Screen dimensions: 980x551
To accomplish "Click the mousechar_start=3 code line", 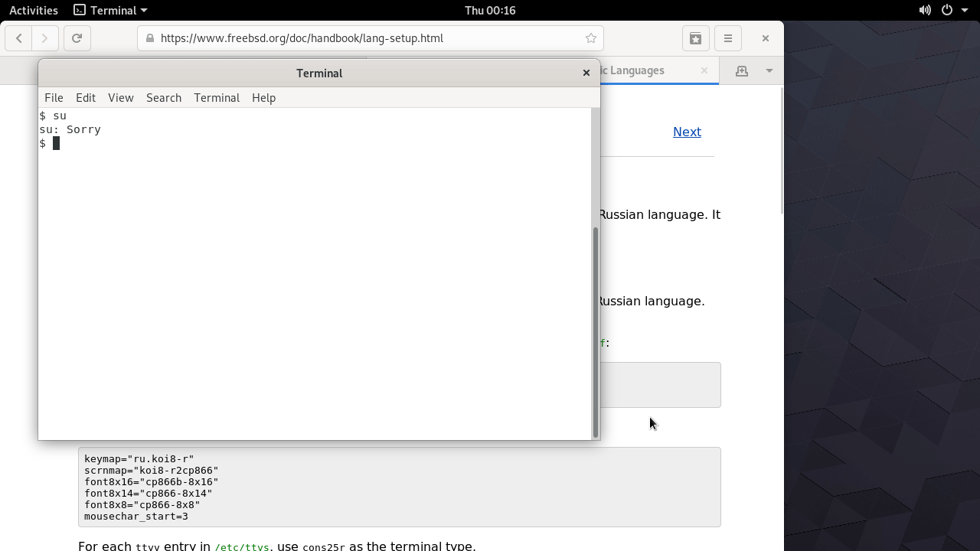I will click(x=136, y=517).
